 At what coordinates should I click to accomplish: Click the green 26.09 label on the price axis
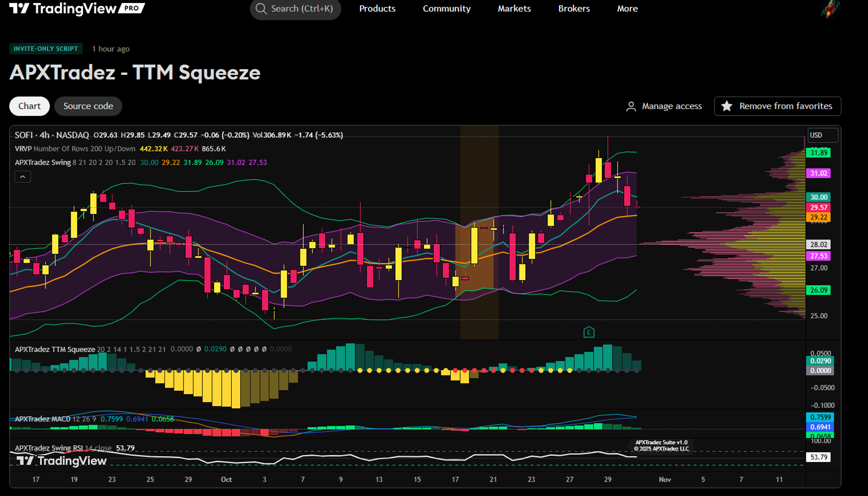point(818,290)
